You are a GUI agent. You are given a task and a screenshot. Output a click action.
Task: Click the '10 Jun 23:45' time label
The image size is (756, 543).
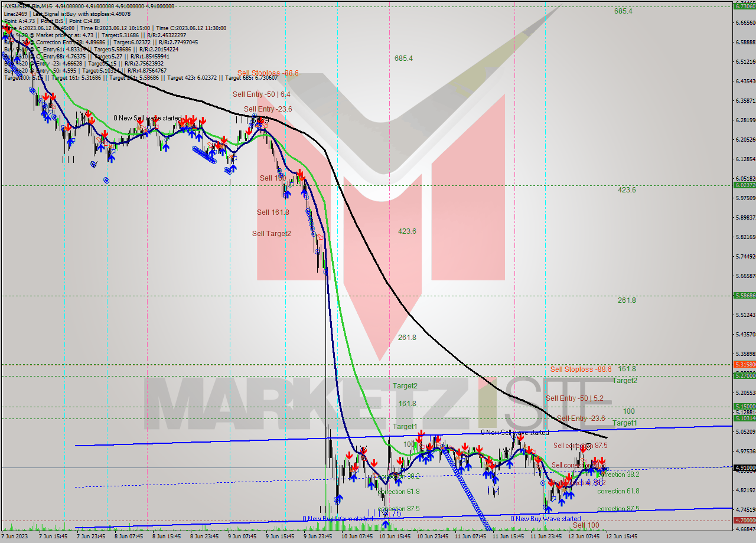coord(433,537)
